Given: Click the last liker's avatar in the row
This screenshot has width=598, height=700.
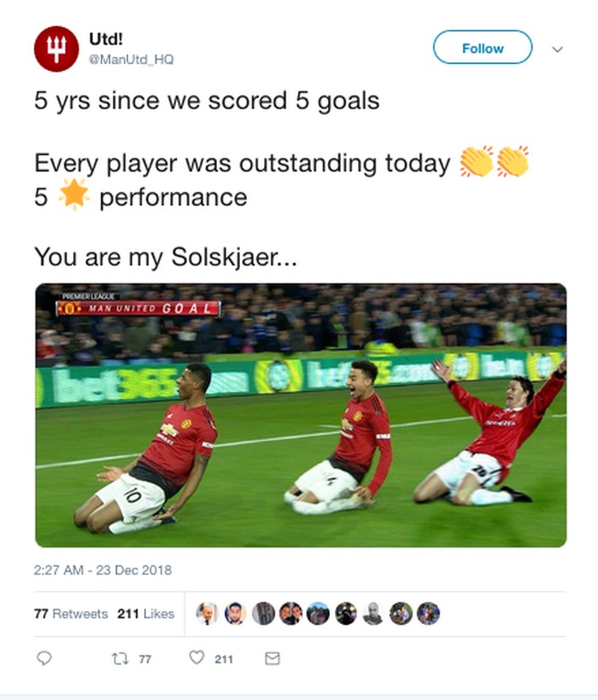Looking at the screenshot, I should click(428, 614).
